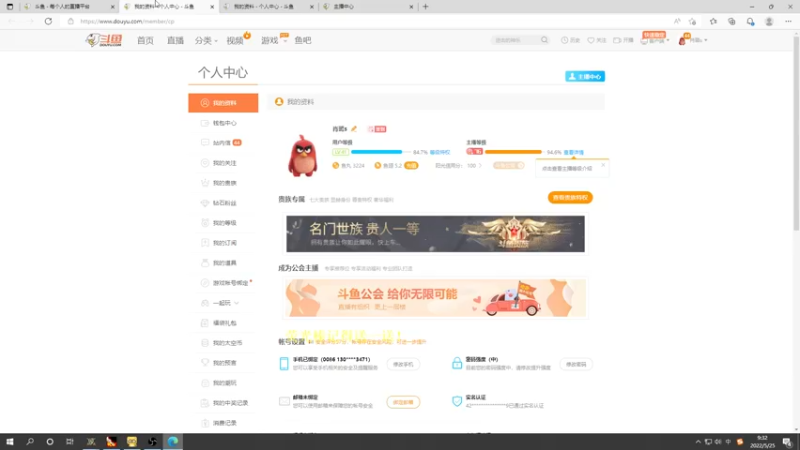Open the 名门世族 noble banner

[x=435, y=234]
